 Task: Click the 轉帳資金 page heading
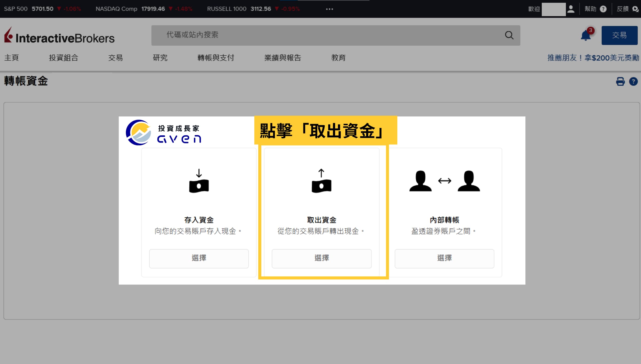[x=26, y=81]
